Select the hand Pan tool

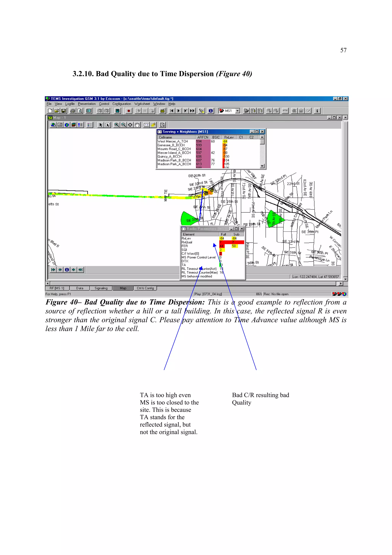coord(137,125)
